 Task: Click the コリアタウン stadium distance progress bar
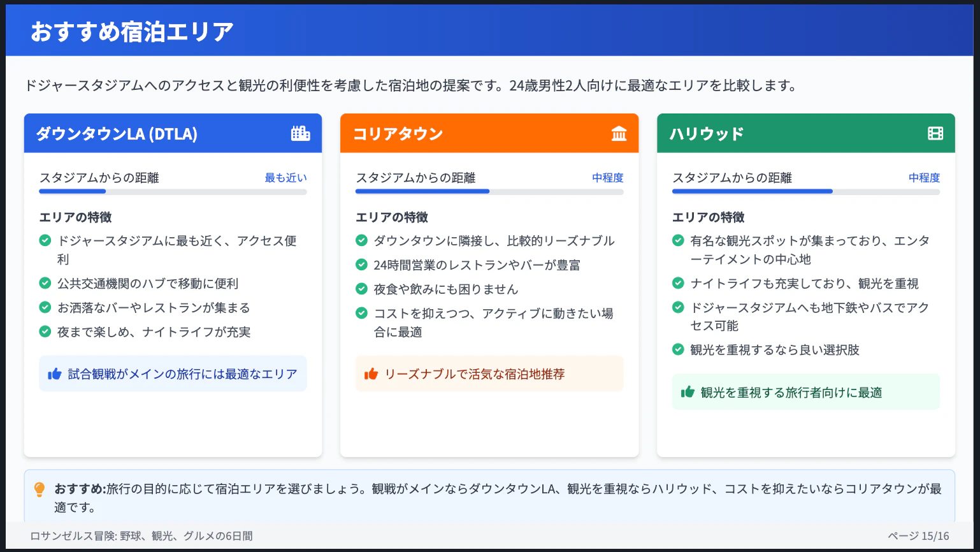point(489,191)
